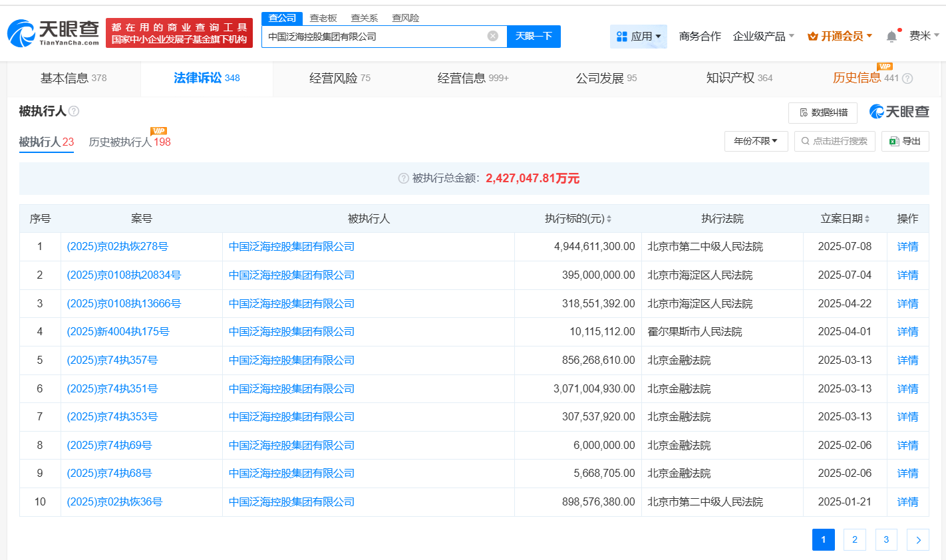The width and height of the screenshot is (946, 560).
Task: Click 详情 for the 2025-01-21 case
Action: (907, 502)
